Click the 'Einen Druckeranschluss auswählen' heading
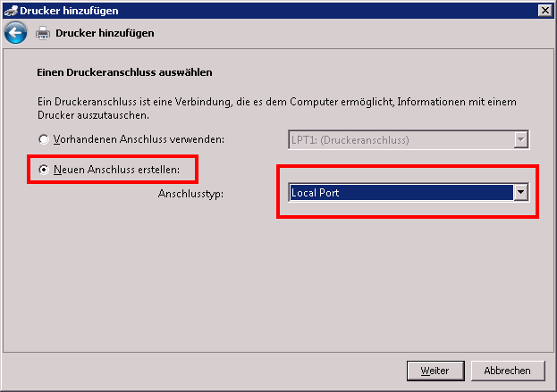Viewport: 557px width, 392px height. pos(129,71)
